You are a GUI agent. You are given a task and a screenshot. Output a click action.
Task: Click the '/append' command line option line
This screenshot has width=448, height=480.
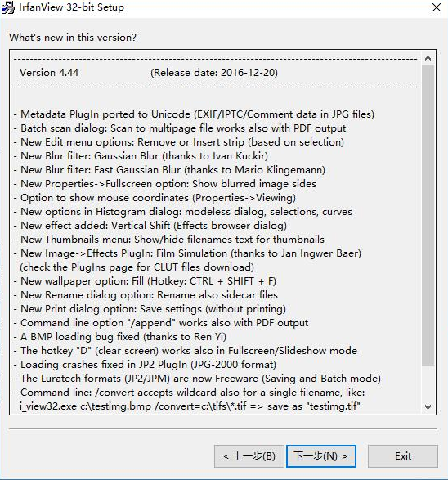[x=161, y=323]
